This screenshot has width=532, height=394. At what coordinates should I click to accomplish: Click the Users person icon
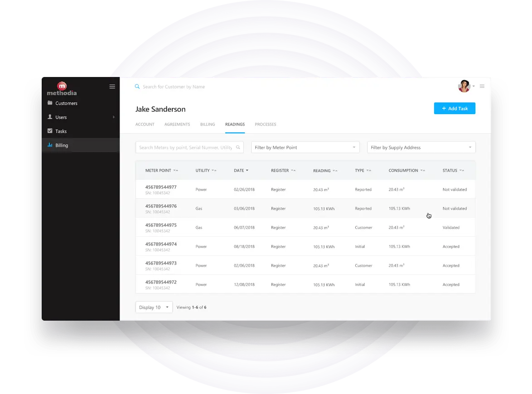coord(50,117)
